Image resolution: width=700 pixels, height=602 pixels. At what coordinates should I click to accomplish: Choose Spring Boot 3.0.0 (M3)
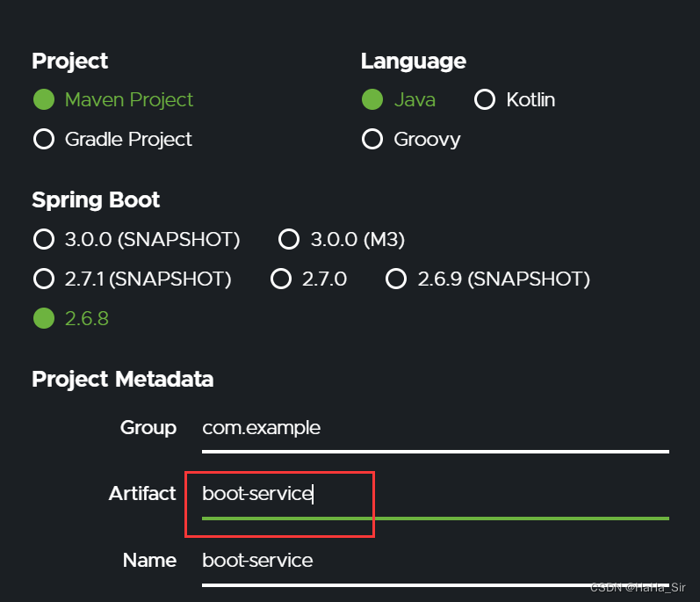pyautogui.click(x=290, y=239)
